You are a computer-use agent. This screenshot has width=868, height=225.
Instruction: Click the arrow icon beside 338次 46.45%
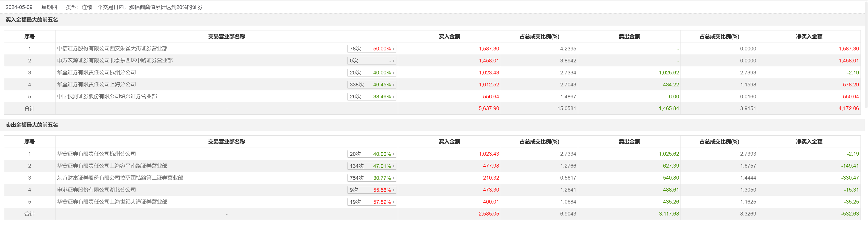393,85
